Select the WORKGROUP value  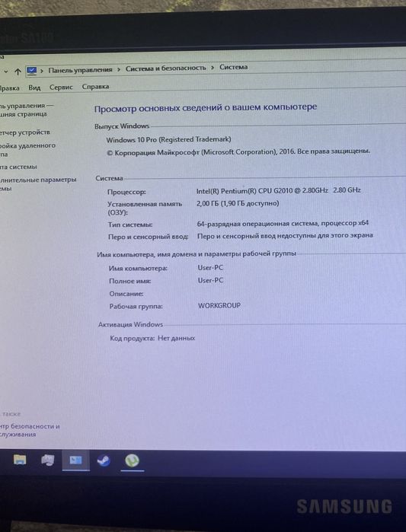coord(219,305)
